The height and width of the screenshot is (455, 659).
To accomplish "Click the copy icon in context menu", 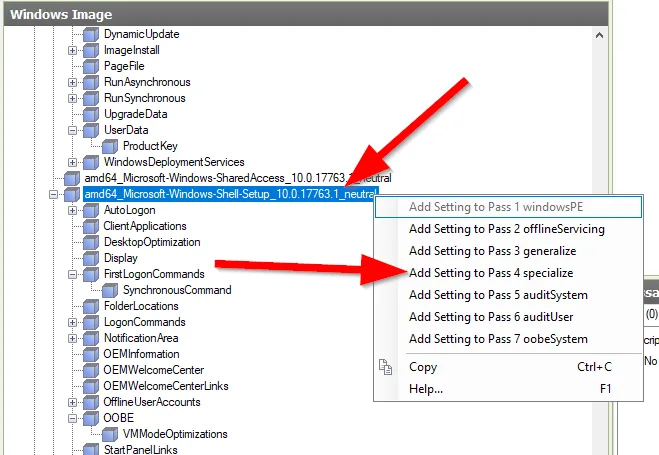I will pyautogui.click(x=385, y=367).
